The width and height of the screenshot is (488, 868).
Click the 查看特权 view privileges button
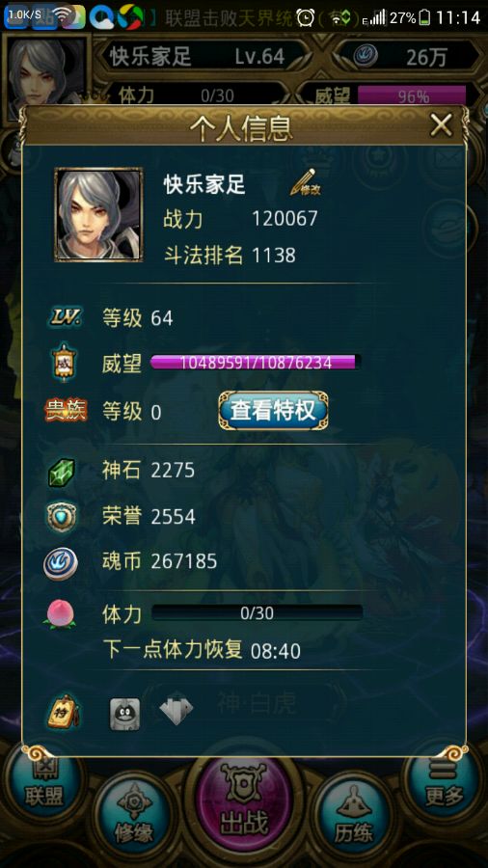click(x=273, y=410)
